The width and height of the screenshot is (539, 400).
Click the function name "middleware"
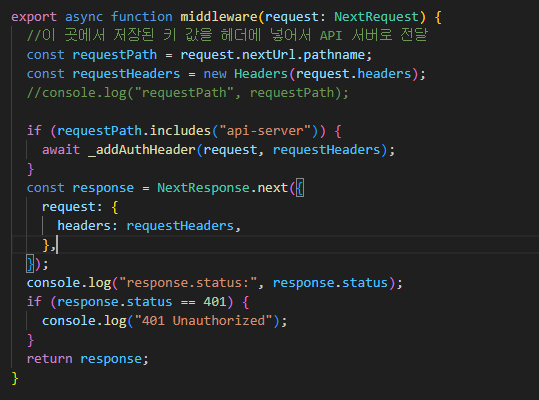219,16
